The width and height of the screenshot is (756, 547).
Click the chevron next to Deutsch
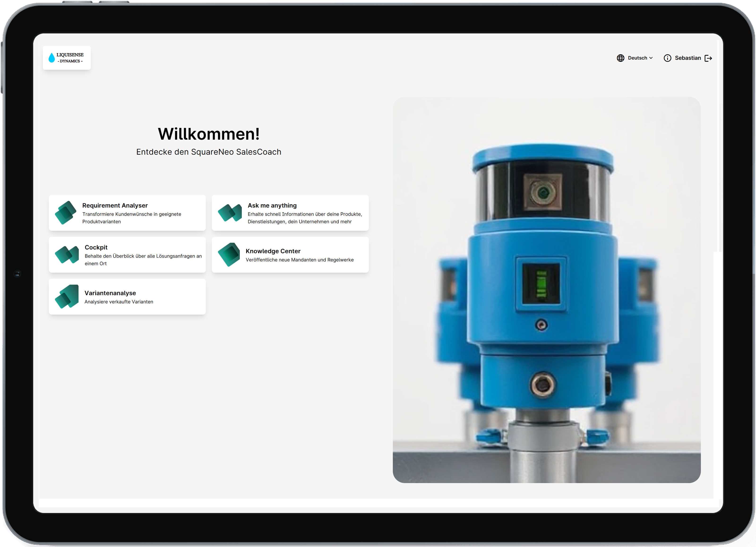pyautogui.click(x=651, y=58)
